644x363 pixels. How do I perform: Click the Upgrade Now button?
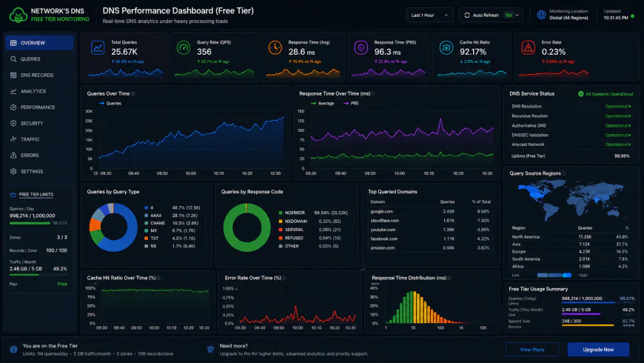click(x=598, y=350)
